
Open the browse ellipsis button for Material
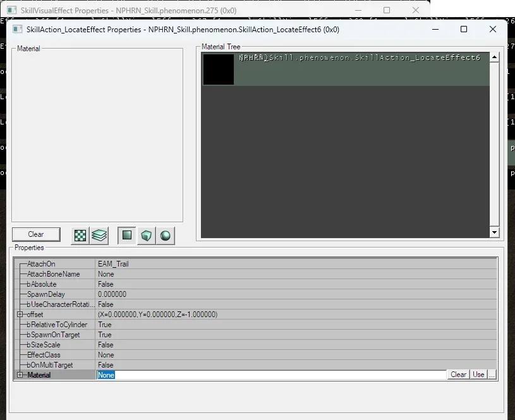[492, 375]
